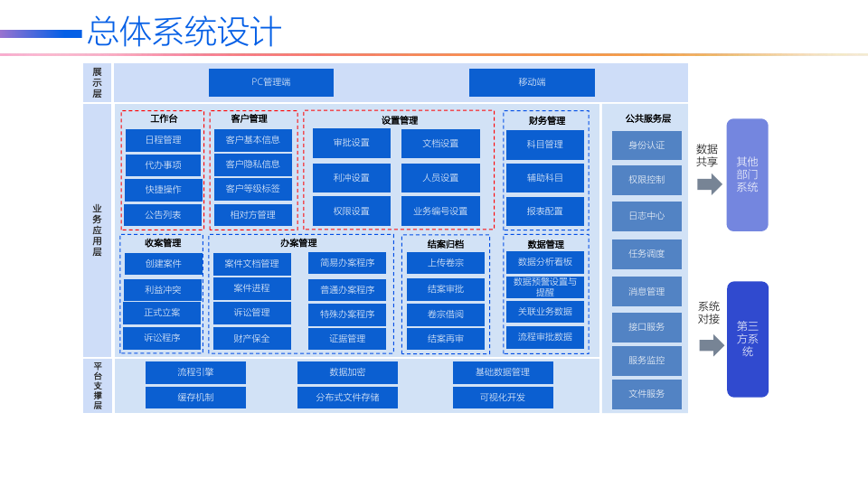Open 客户基本信息 block

pyautogui.click(x=252, y=140)
